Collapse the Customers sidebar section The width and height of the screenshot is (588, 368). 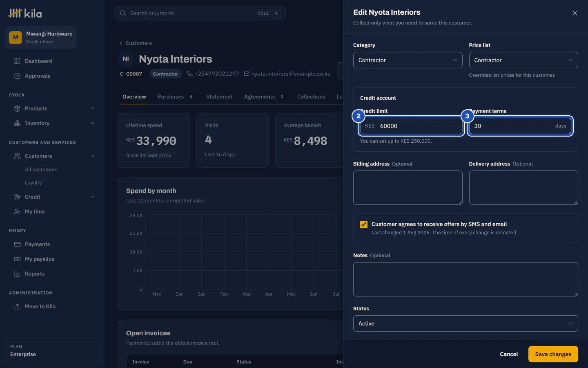click(93, 156)
